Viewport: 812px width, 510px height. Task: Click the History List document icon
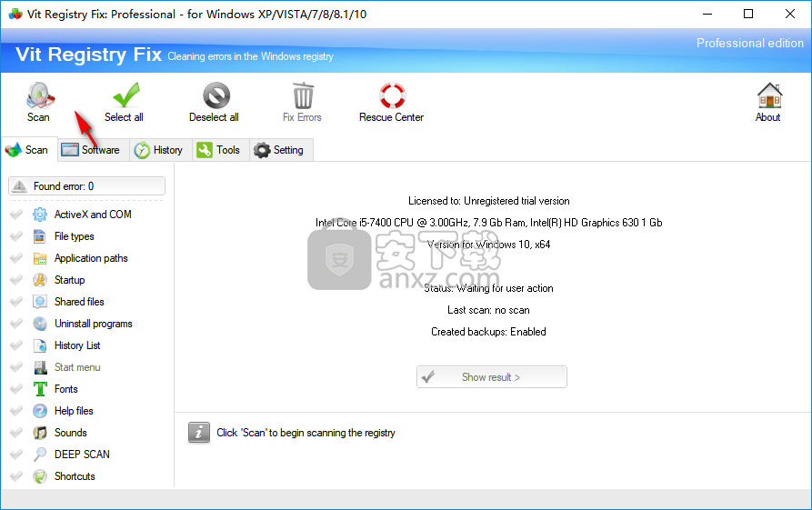click(x=40, y=345)
